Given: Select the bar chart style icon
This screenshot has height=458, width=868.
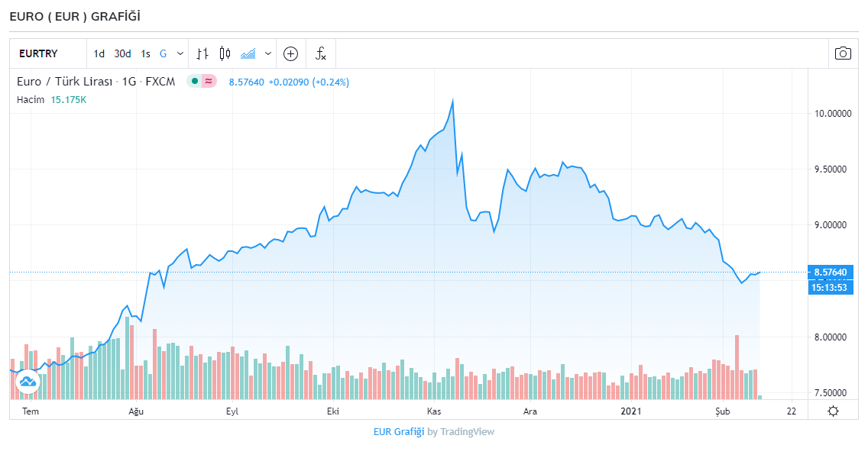Looking at the screenshot, I should coord(202,53).
